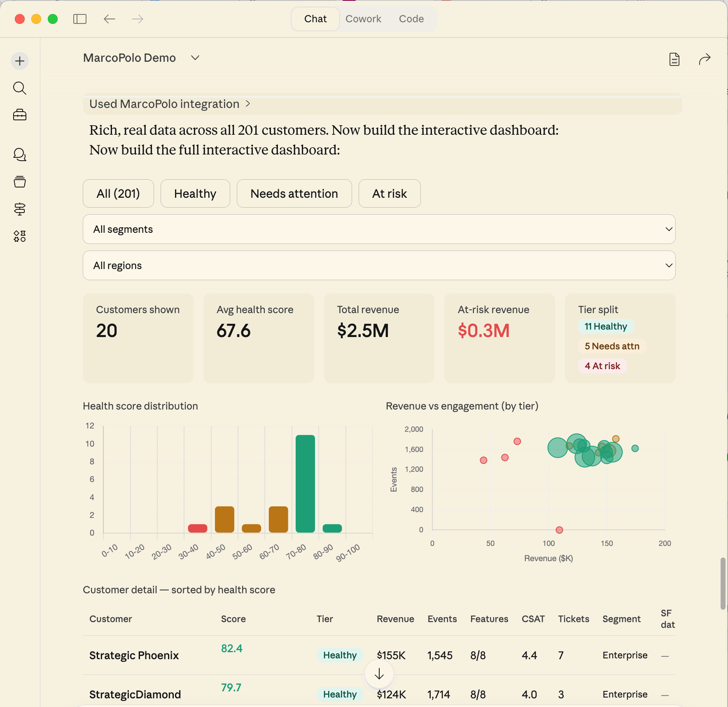Open search from the sidebar

[x=19, y=88]
